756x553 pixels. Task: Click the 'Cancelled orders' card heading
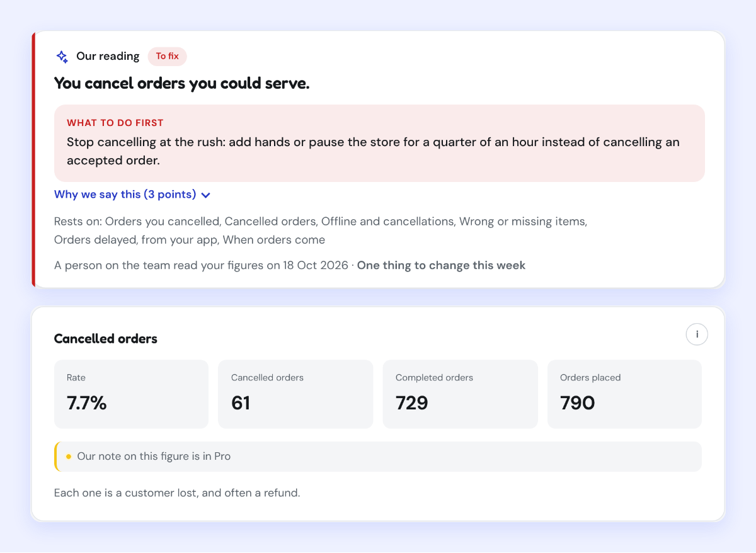106,339
